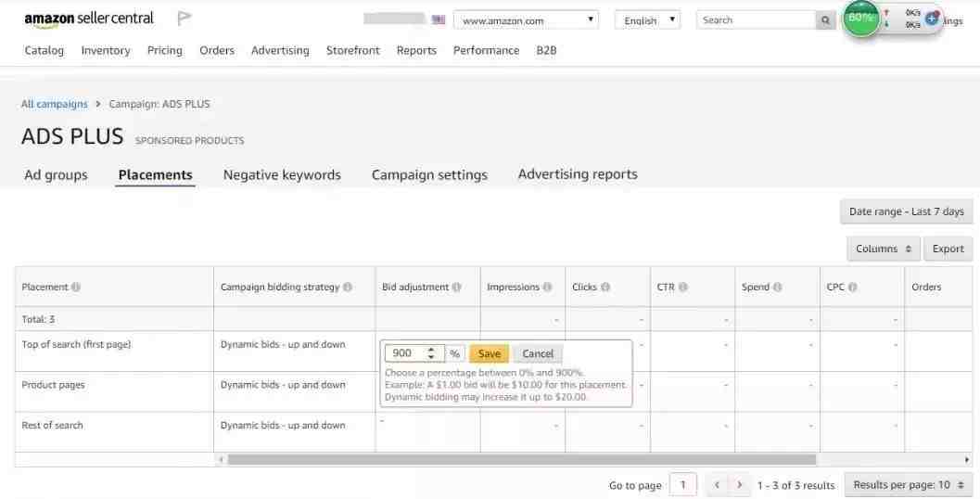Open the B2B menu

click(546, 51)
